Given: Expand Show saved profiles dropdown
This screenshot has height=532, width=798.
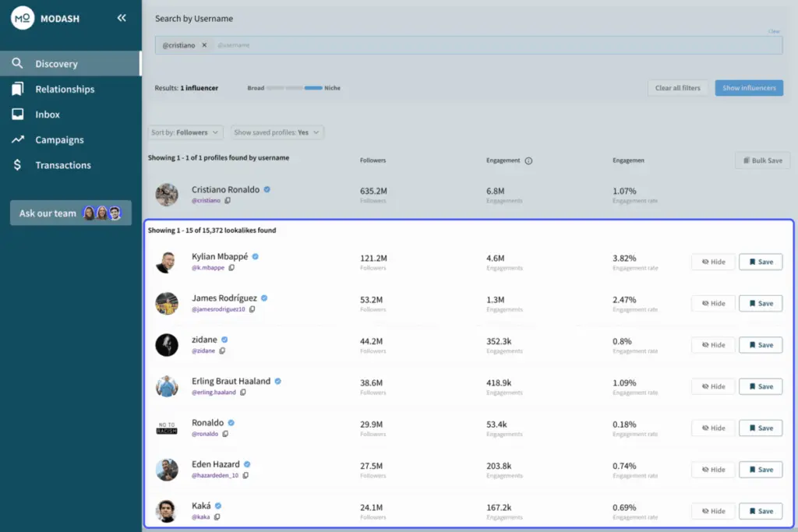Looking at the screenshot, I should pyautogui.click(x=277, y=132).
